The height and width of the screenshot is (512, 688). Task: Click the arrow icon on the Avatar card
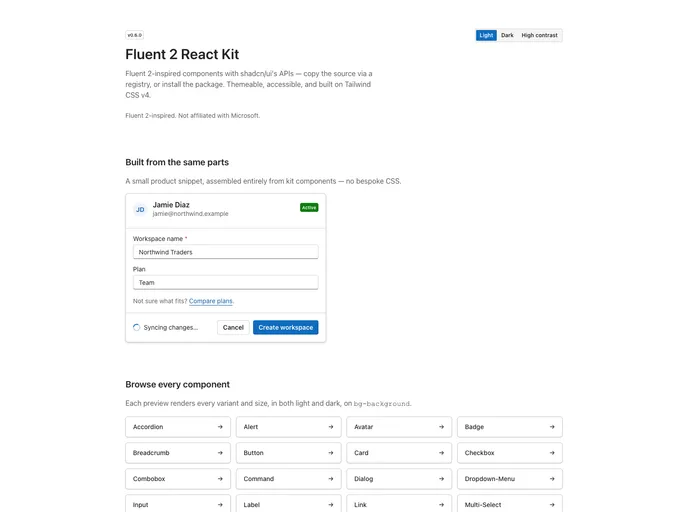441,427
